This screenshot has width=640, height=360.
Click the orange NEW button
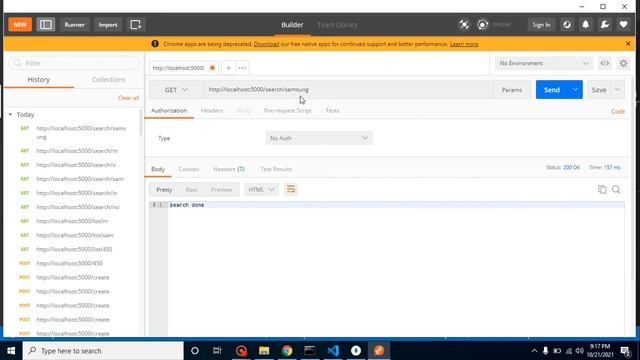(20, 24)
